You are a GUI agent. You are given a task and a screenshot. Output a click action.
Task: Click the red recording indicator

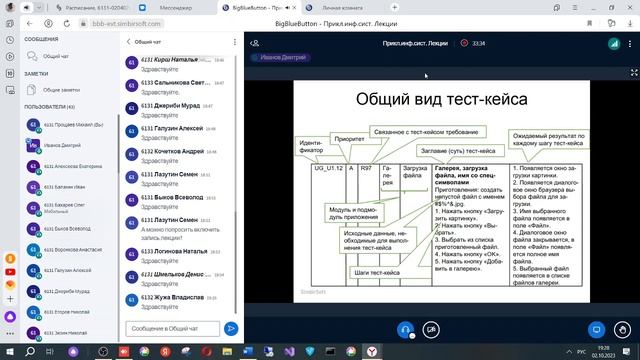coord(464,43)
